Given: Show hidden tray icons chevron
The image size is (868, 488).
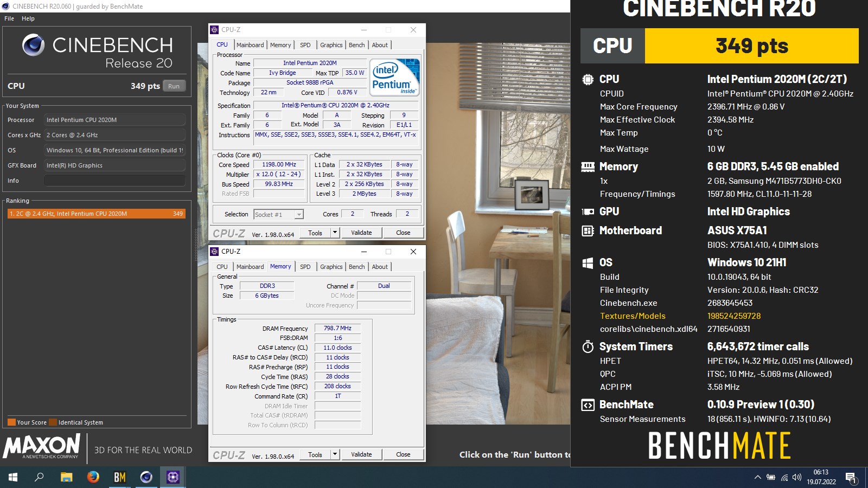Looking at the screenshot, I should (757, 477).
